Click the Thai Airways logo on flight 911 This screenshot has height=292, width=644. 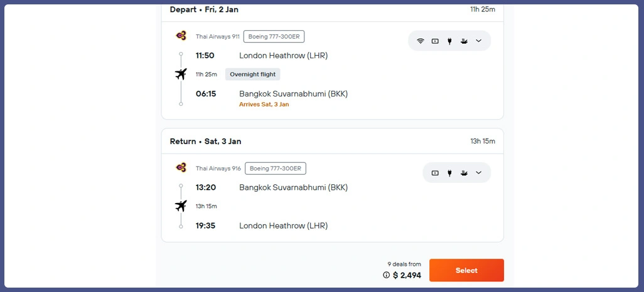[181, 36]
